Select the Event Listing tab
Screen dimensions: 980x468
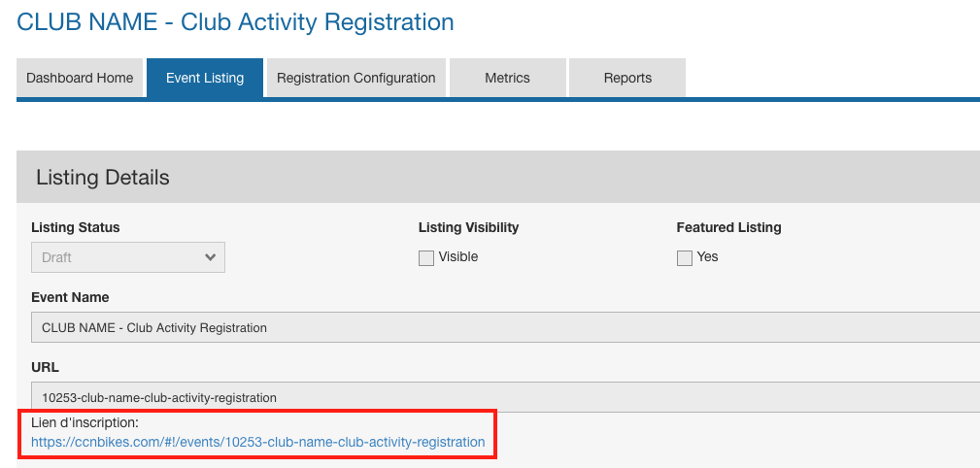[205, 78]
